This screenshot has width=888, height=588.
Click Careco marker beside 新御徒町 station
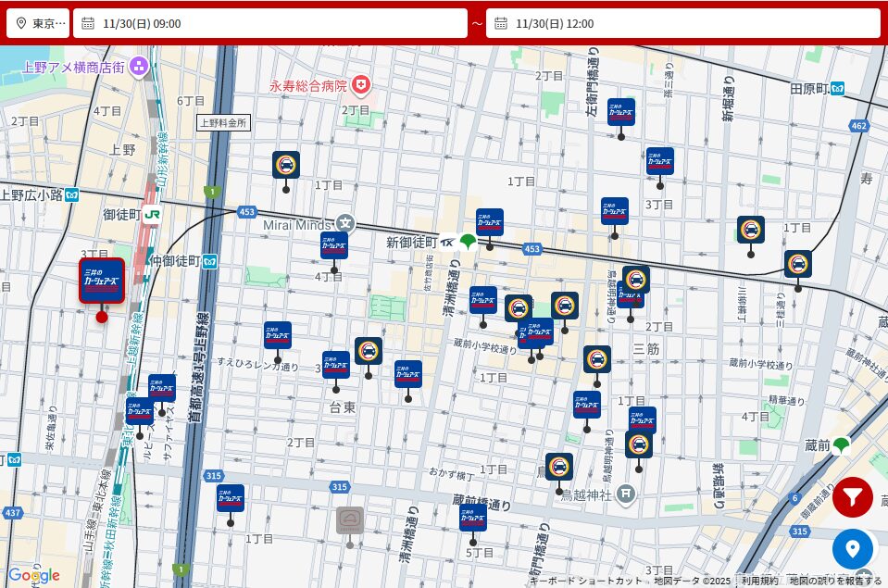pyautogui.click(x=490, y=222)
